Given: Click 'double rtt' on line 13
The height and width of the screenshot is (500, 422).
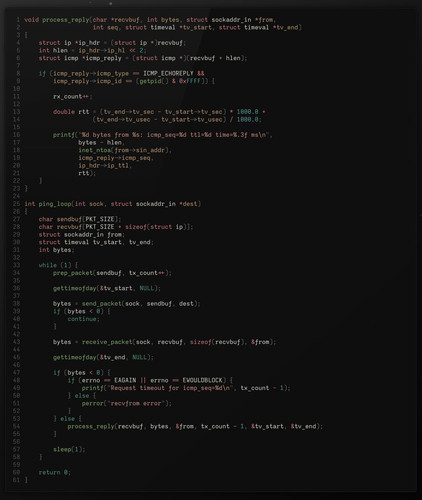Looking at the screenshot, I should 71,112.
